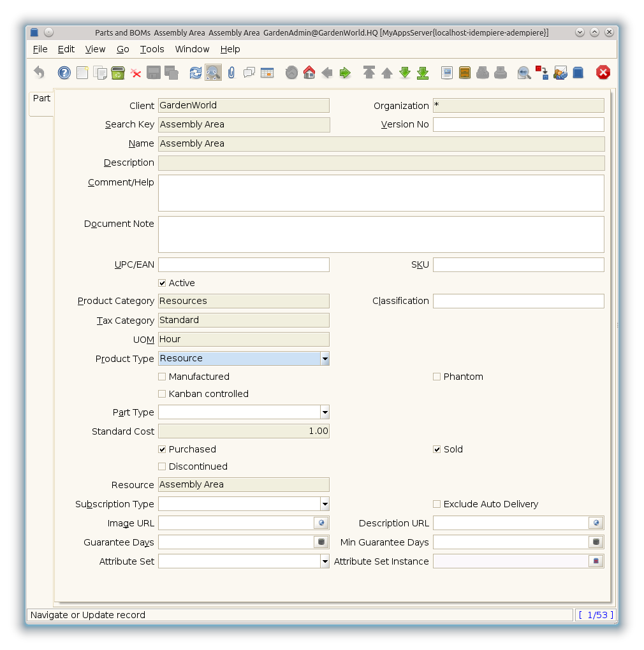
Task: Open the Subscription Type dropdown
Action: point(325,504)
